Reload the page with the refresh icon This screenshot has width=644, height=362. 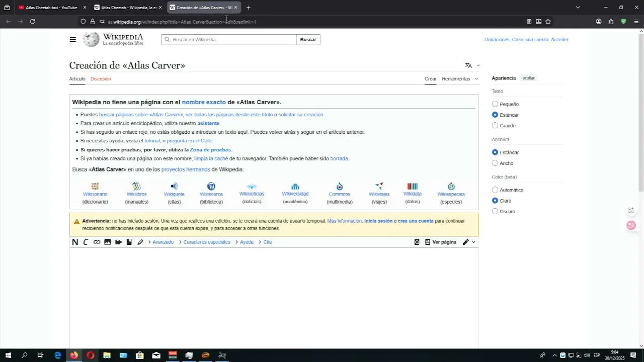(x=33, y=22)
